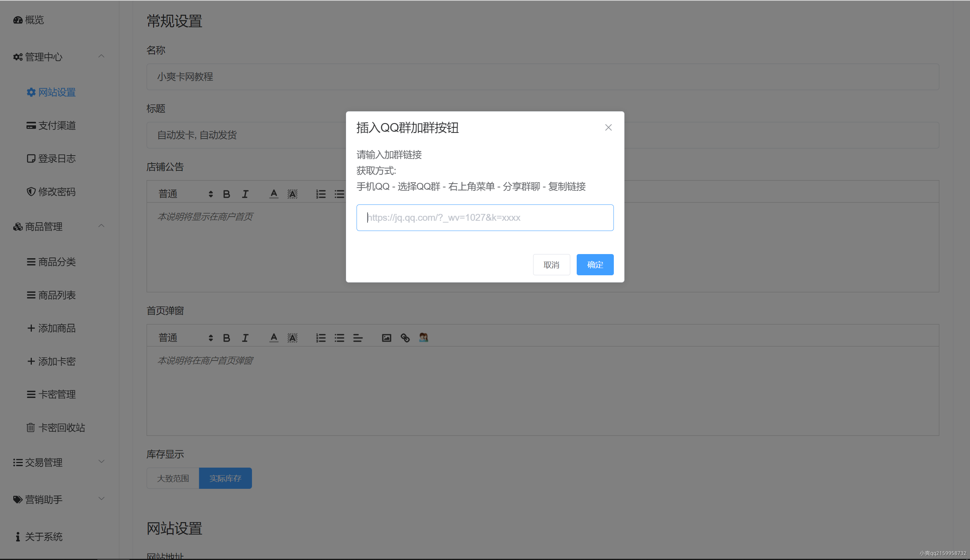Open 卡密管理 card key management
This screenshot has width=970, height=560.
coord(51,395)
